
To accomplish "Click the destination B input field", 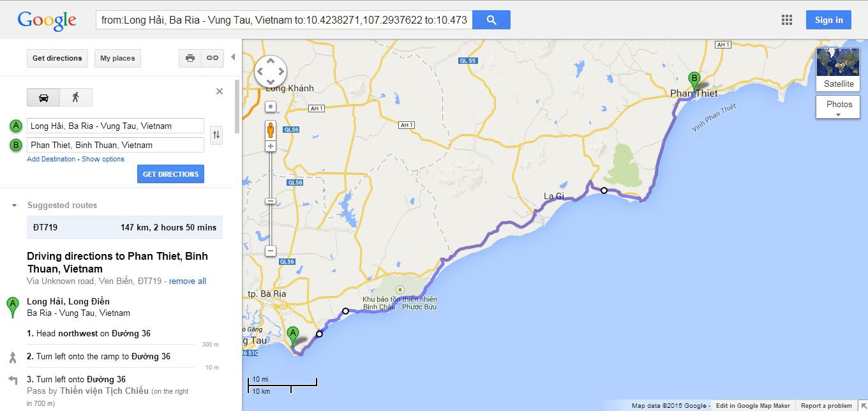I will click(x=116, y=145).
